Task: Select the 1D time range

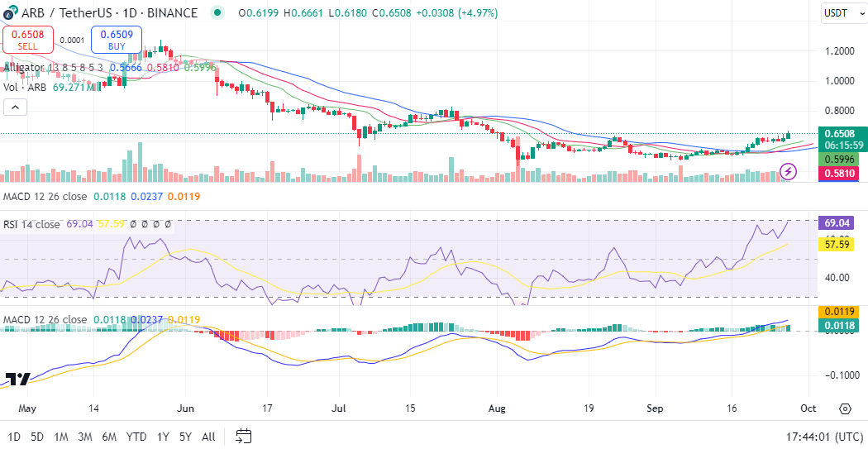Action: 14,437
